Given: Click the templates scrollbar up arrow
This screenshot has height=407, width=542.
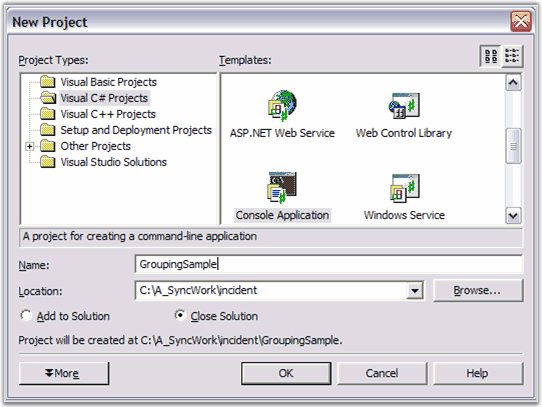Looking at the screenshot, I should tap(513, 83).
